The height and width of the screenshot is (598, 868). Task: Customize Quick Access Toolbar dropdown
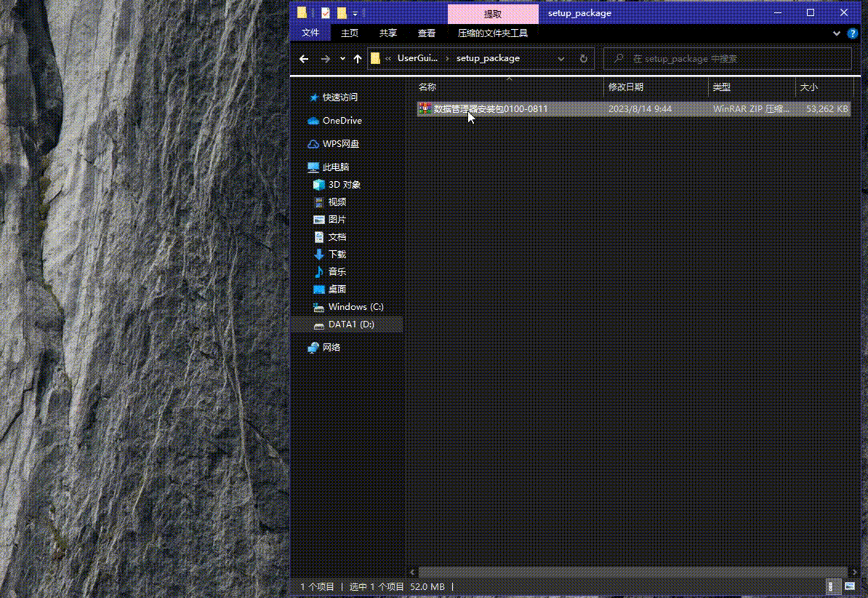[x=355, y=13]
